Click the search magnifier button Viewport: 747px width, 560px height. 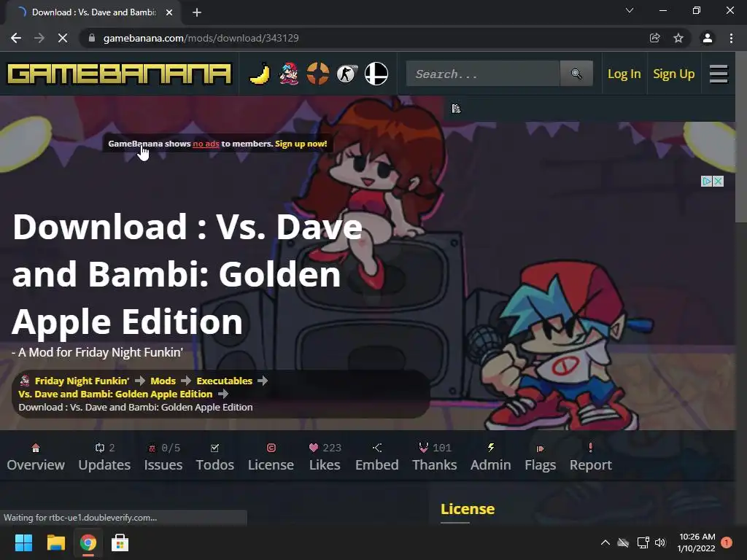pyautogui.click(x=576, y=74)
